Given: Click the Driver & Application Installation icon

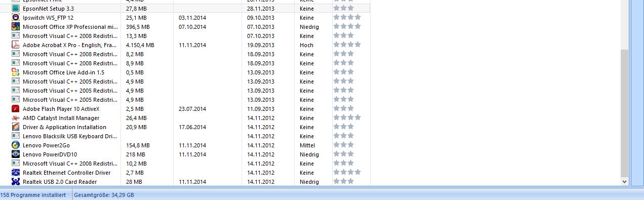Looking at the screenshot, I should point(16,127).
